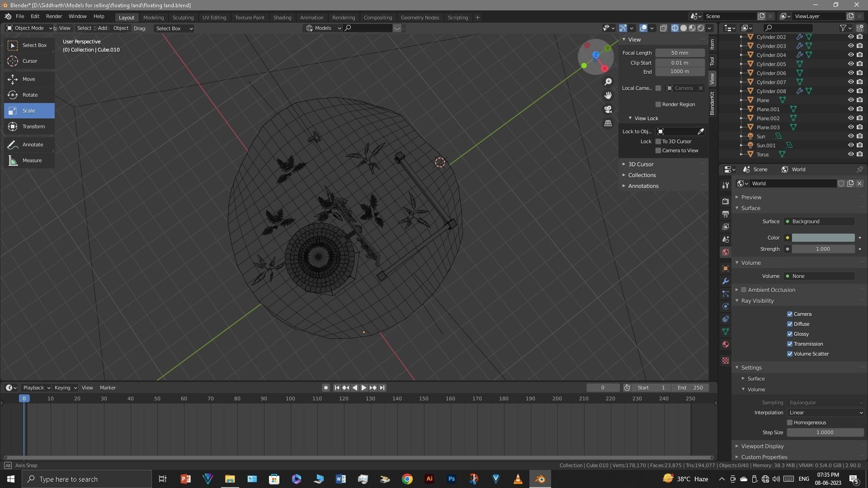The width and height of the screenshot is (868, 488).
Task: Click the pan view hand icon
Action: point(608,95)
